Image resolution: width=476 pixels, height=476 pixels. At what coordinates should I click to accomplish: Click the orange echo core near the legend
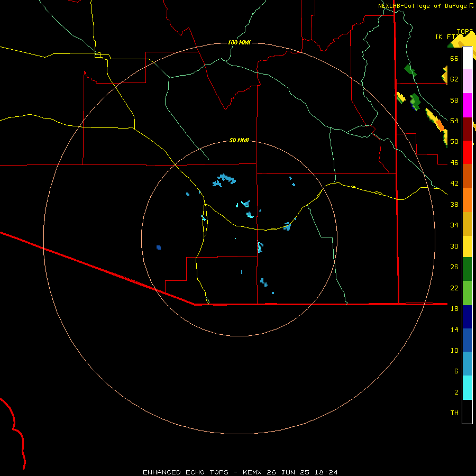[x=440, y=125]
